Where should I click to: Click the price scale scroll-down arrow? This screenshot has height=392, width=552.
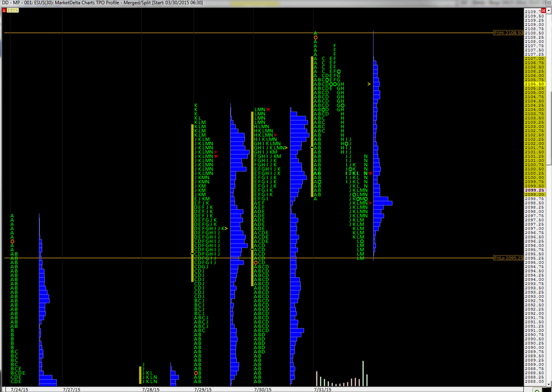coord(549,384)
